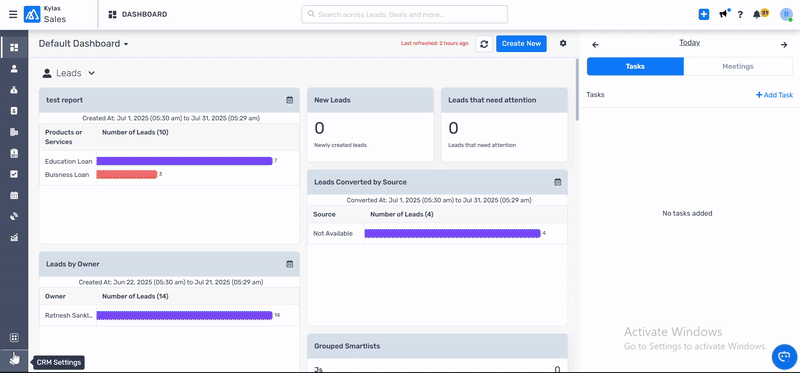Refresh the dashboard
The height and width of the screenshot is (373, 800).
coord(484,44)
